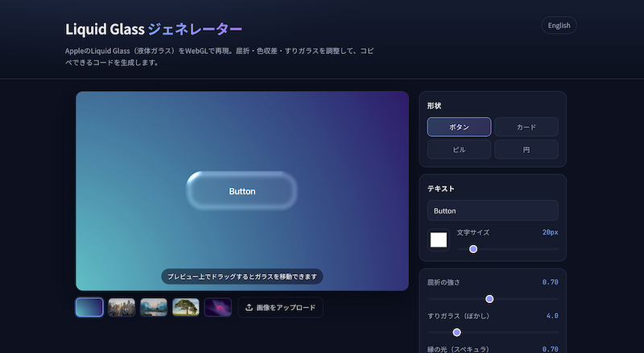Choose the ピル shape option
Screen dimensions: 644x353
459,149
